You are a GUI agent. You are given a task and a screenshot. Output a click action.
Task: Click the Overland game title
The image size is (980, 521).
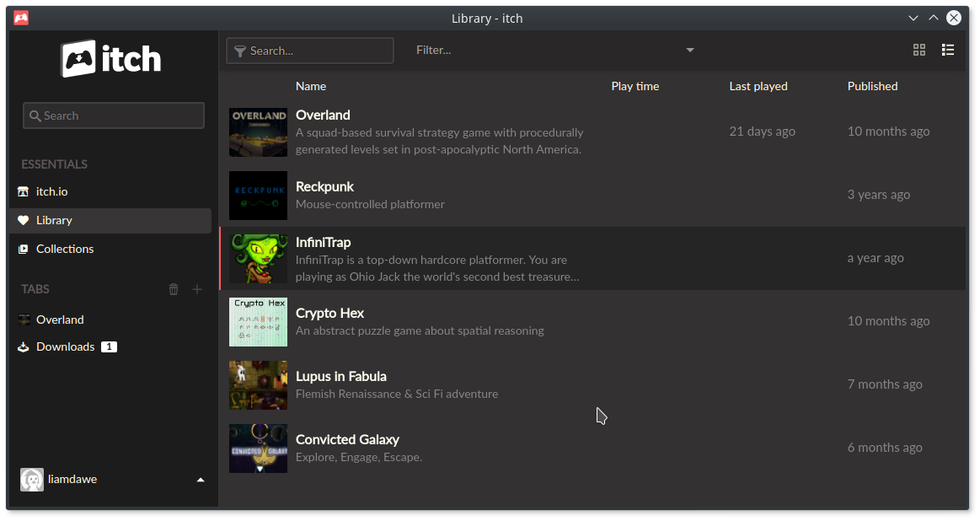(323, 115)
